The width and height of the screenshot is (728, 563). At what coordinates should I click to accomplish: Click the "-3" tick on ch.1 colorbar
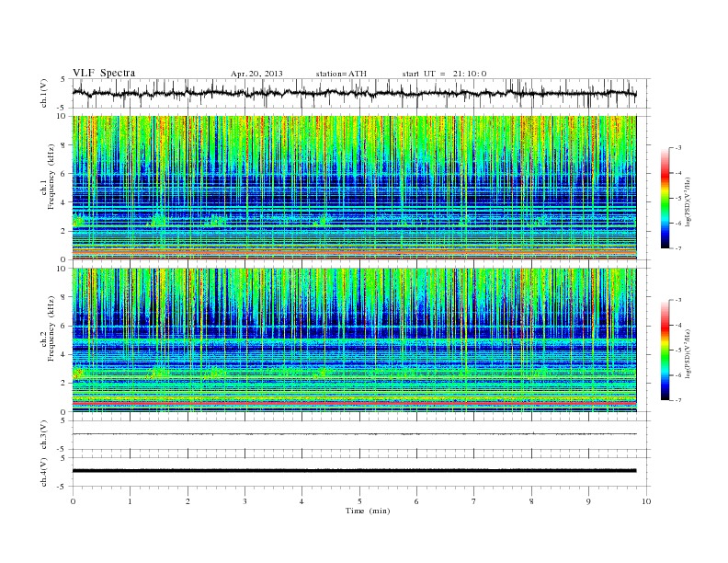point(678,148)
